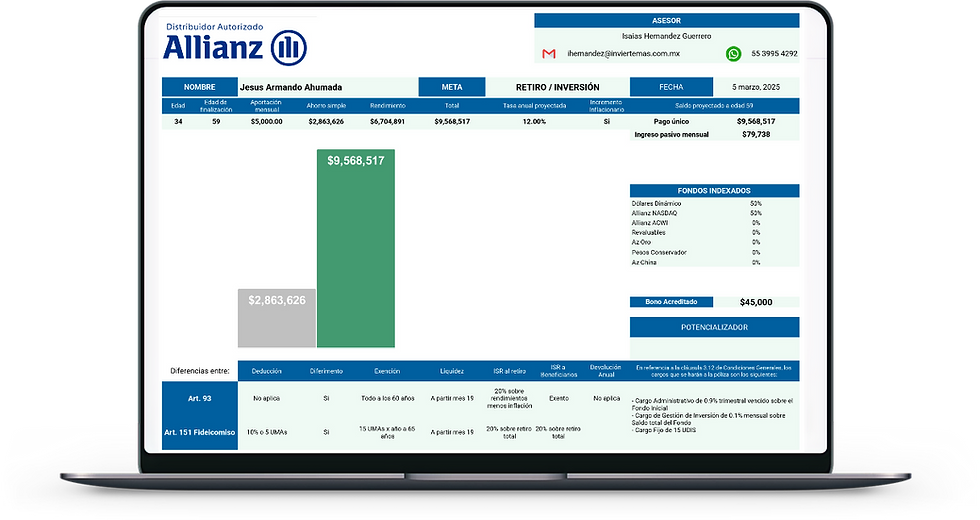Click the Deducción column header

[266, 371]
